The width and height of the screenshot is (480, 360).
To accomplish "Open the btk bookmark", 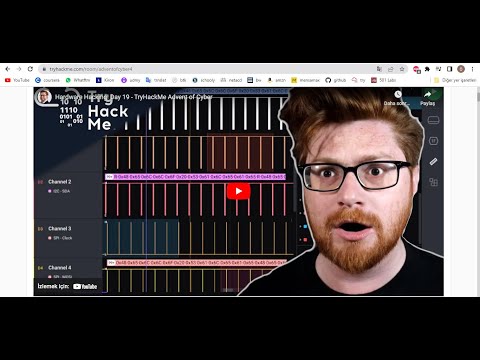I will point(179,80).
